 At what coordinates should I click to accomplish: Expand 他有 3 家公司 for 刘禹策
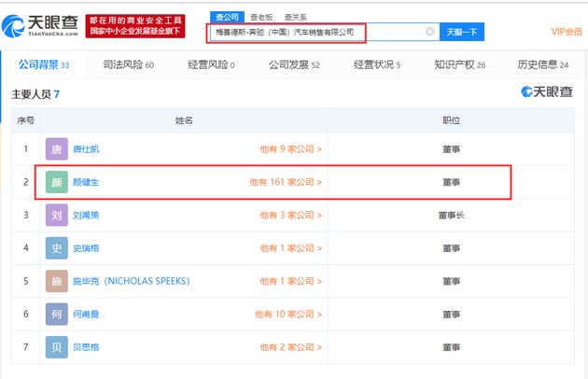point(290,215)
